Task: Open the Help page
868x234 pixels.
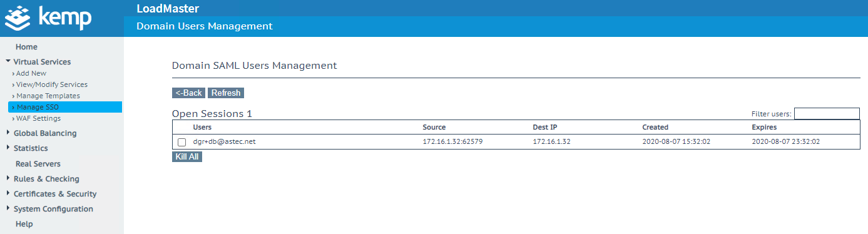Action: pos(24,224)
